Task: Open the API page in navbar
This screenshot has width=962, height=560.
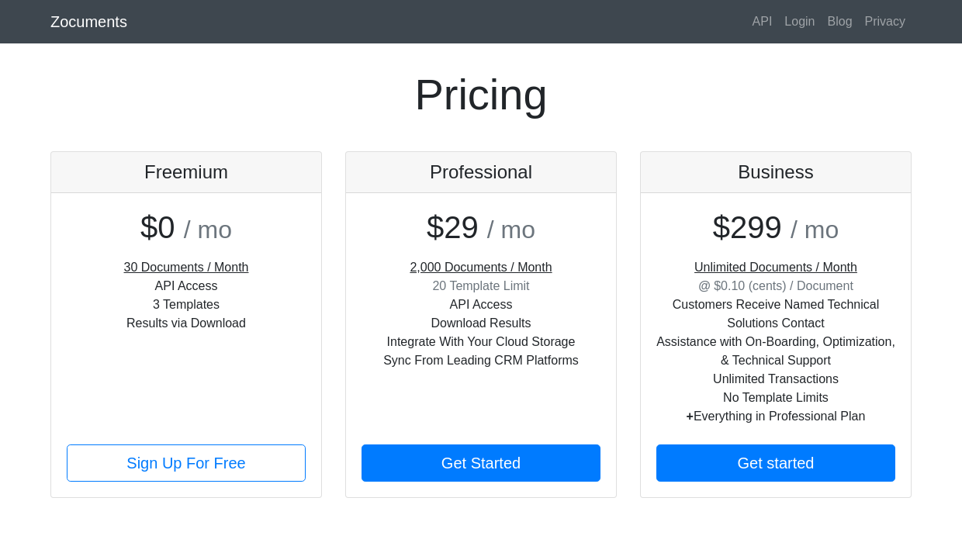Action: point(762,22)
